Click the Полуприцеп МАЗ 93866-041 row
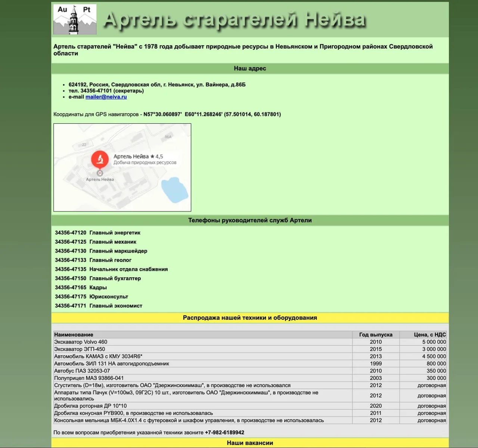This screenshot has width=478, height=448. [x=250, y=378]
